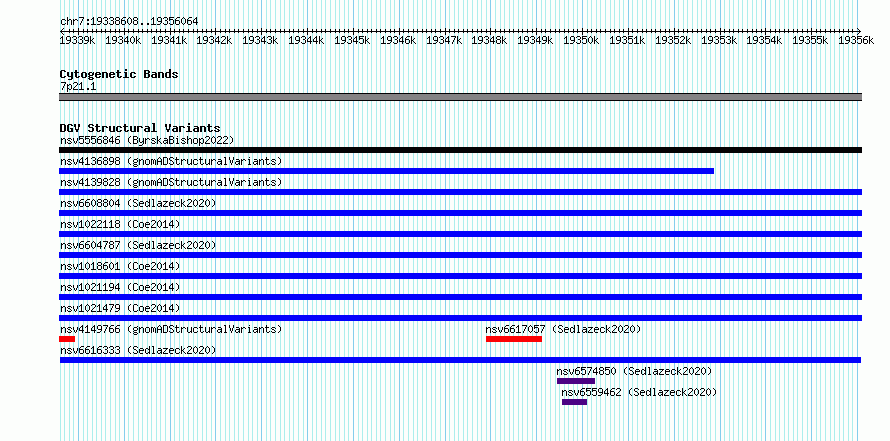Click the 19351k ruler position
890x441 pixels.
click(628, 40)
